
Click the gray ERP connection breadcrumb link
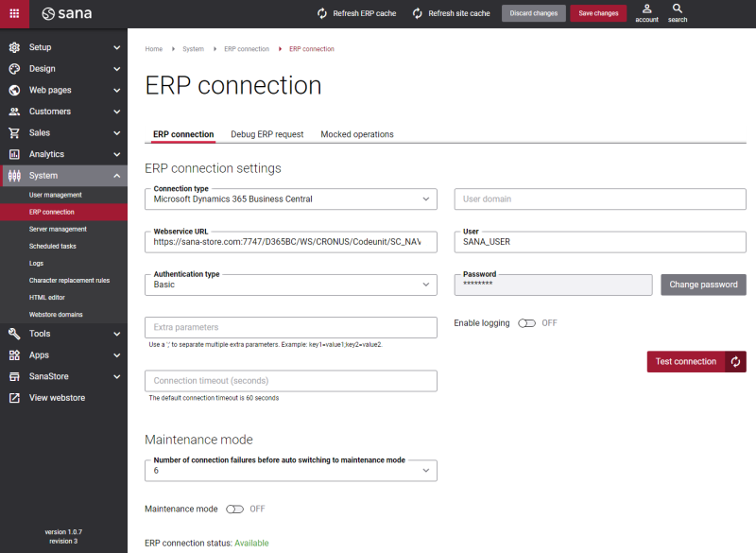click(x=247, y=49)
